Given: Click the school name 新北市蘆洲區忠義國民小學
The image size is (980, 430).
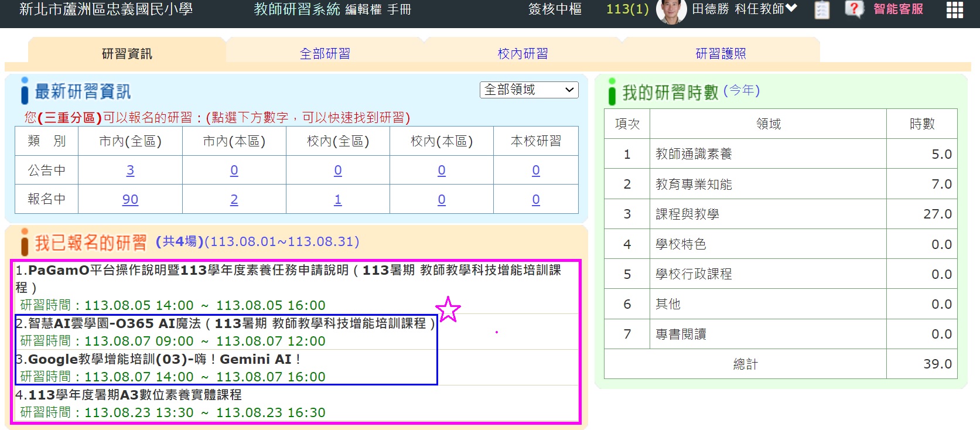Looking at the screenshot, I should (x=106, y=9).
